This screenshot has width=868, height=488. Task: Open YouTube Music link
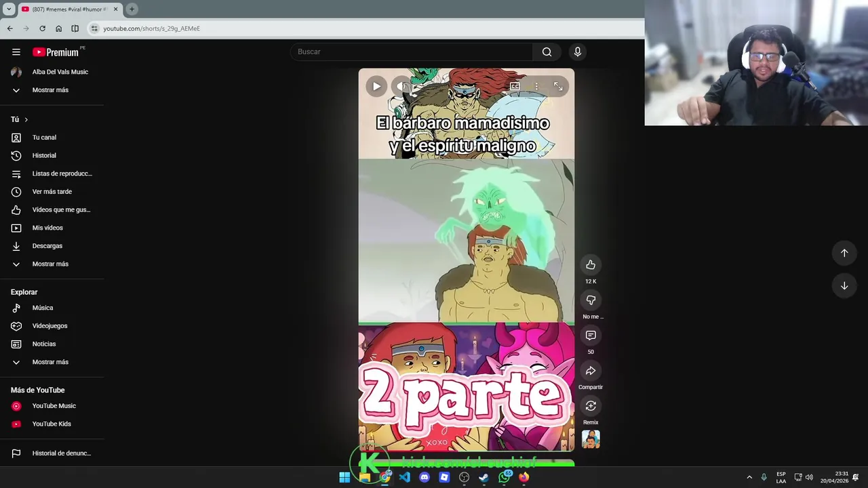(52, 406)
